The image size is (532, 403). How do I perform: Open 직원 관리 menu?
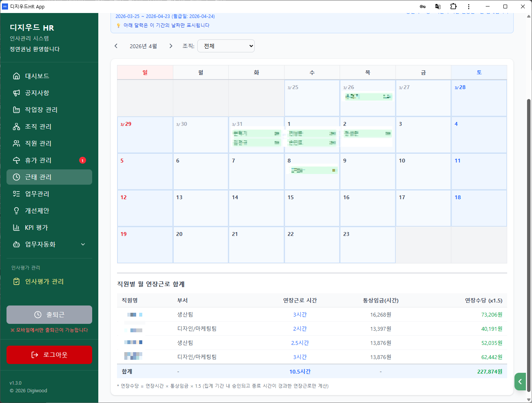(49, 143)
